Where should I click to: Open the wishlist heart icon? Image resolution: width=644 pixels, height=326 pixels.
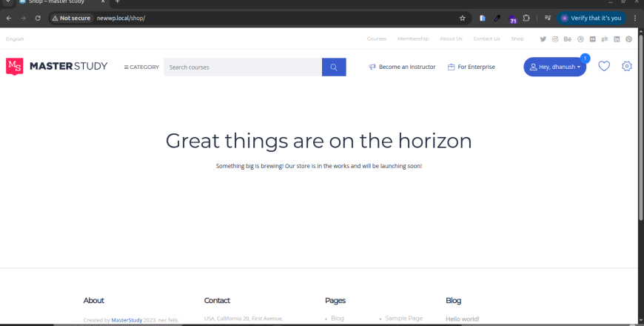[x=604, y=66]
